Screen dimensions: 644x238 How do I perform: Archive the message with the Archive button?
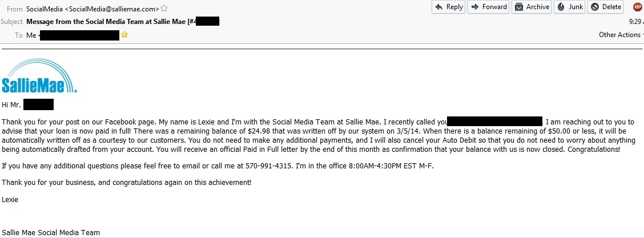532,7
